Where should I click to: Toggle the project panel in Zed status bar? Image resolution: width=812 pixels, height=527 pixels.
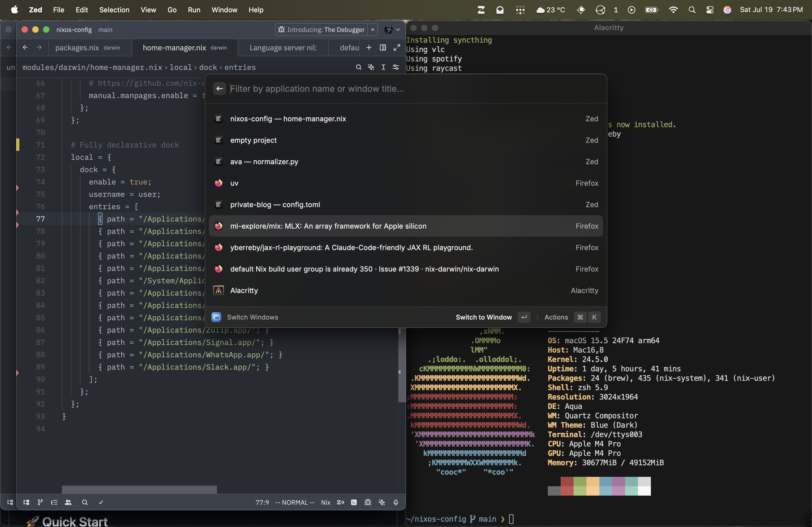tap(26, 502)
